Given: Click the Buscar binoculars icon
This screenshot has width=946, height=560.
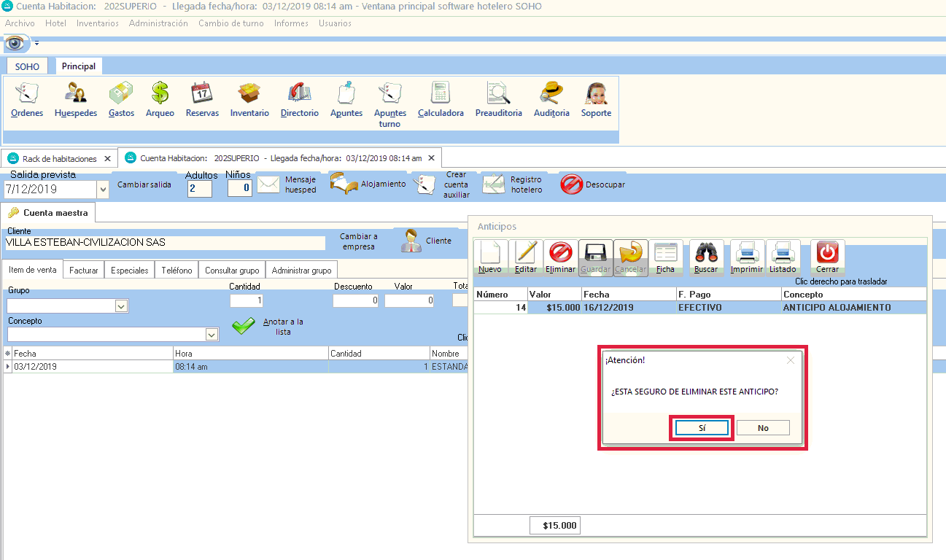Looking at the screenshot, I should click(705, 253).
